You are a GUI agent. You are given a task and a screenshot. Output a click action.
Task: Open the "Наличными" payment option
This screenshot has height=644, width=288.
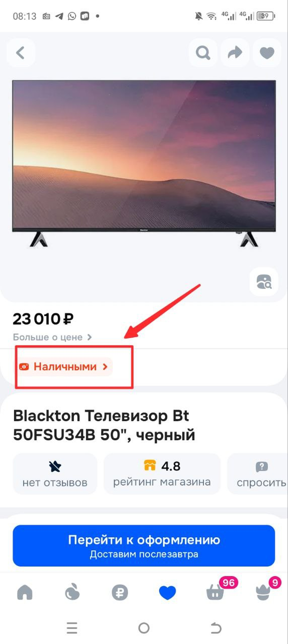point(64,367)
